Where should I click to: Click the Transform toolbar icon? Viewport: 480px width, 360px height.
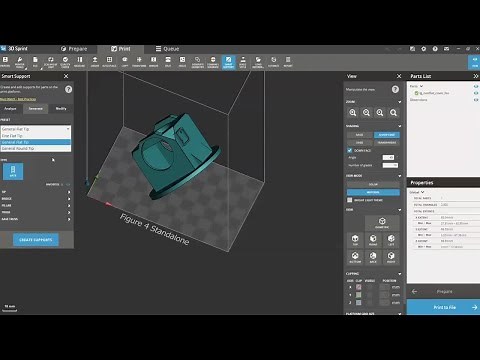[x=139, y=62]
